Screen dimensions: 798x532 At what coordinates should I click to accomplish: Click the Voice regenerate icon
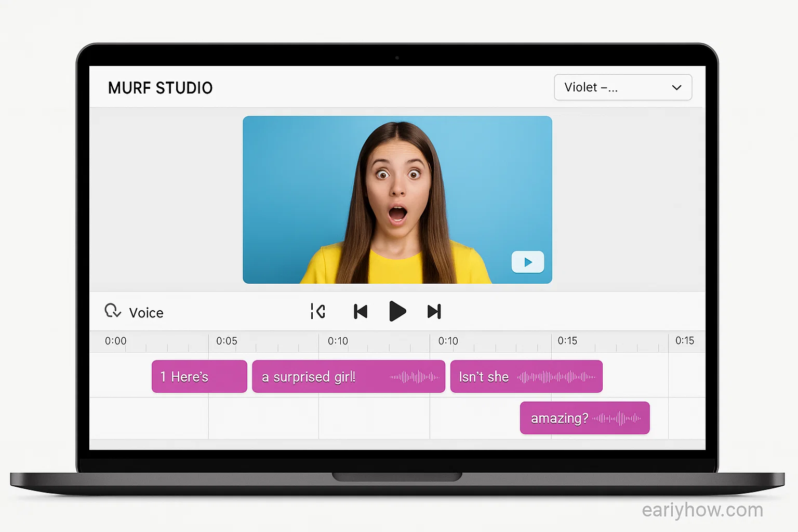pos(113,311)
